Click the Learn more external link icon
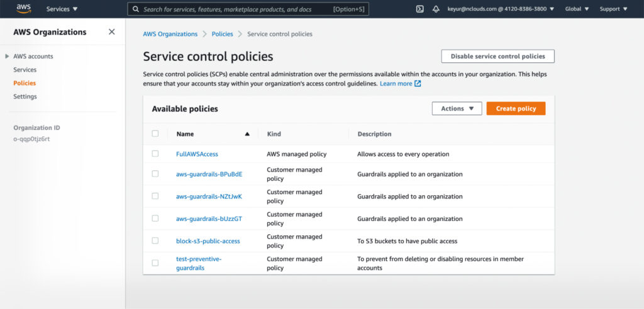The height and width of the screenshot is (309, 644). (x=418, y=84)
